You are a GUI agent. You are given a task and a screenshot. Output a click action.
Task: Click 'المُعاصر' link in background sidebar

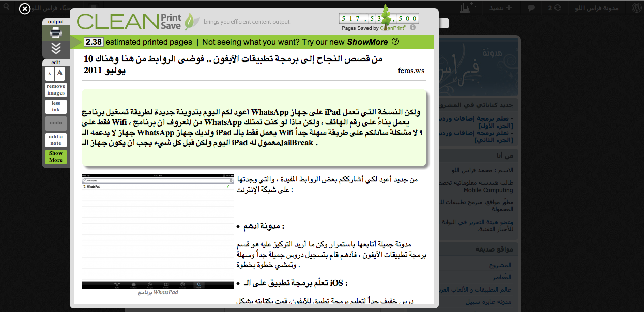(502, 277)
